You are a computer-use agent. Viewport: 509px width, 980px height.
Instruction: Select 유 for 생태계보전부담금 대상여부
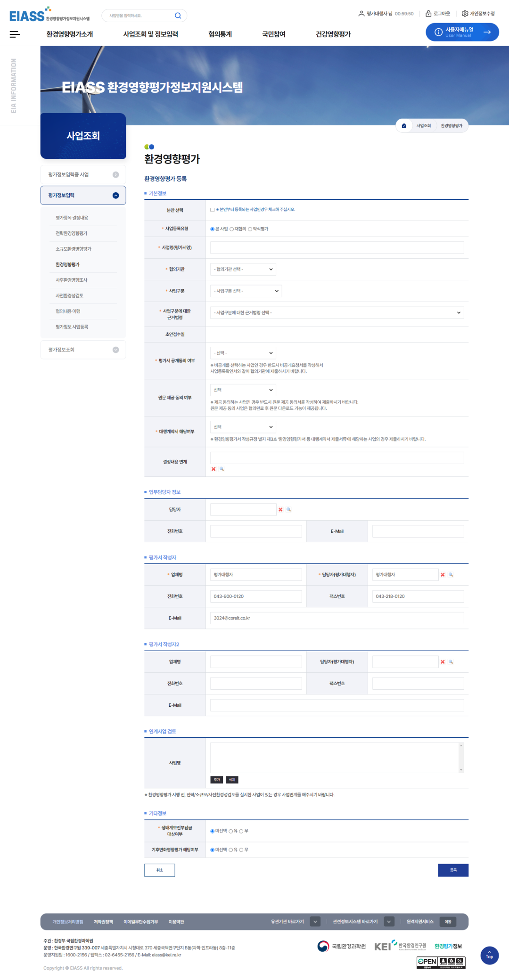[x=231, y=831]
